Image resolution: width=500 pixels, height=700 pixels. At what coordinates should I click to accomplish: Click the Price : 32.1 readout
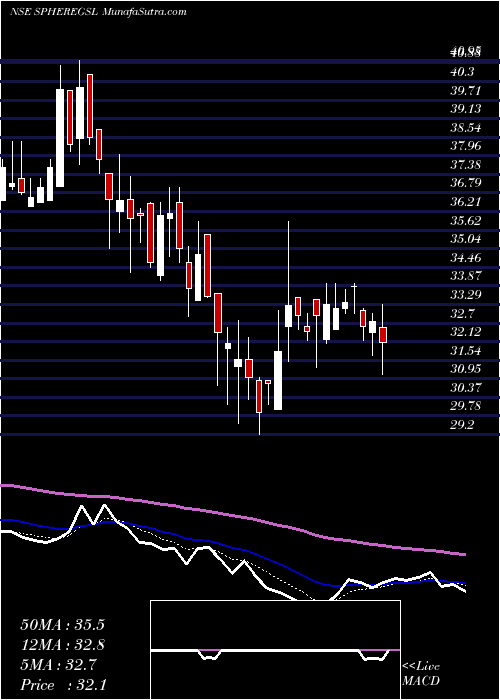point(64,685)
